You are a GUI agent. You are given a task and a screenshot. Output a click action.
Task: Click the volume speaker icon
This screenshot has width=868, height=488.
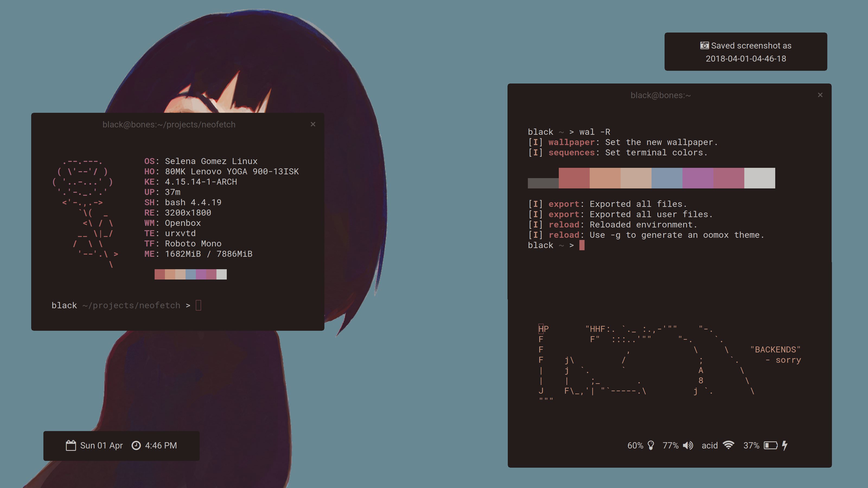(688, 445)
